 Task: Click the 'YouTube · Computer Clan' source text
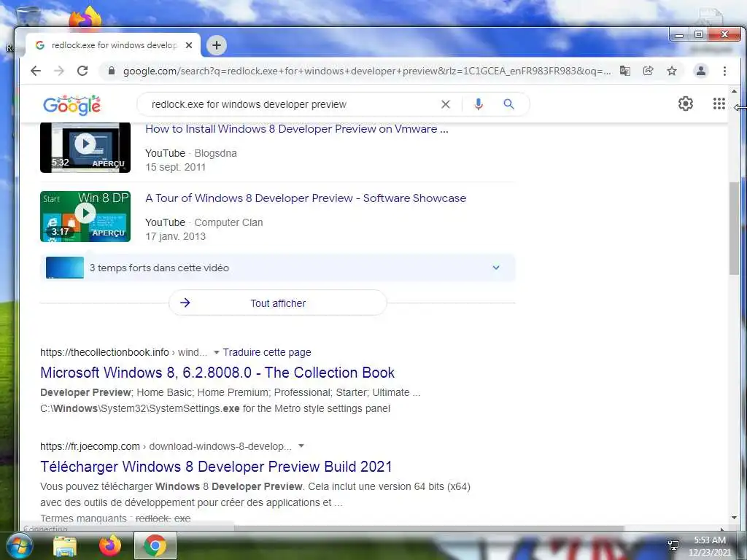point(204,222)
